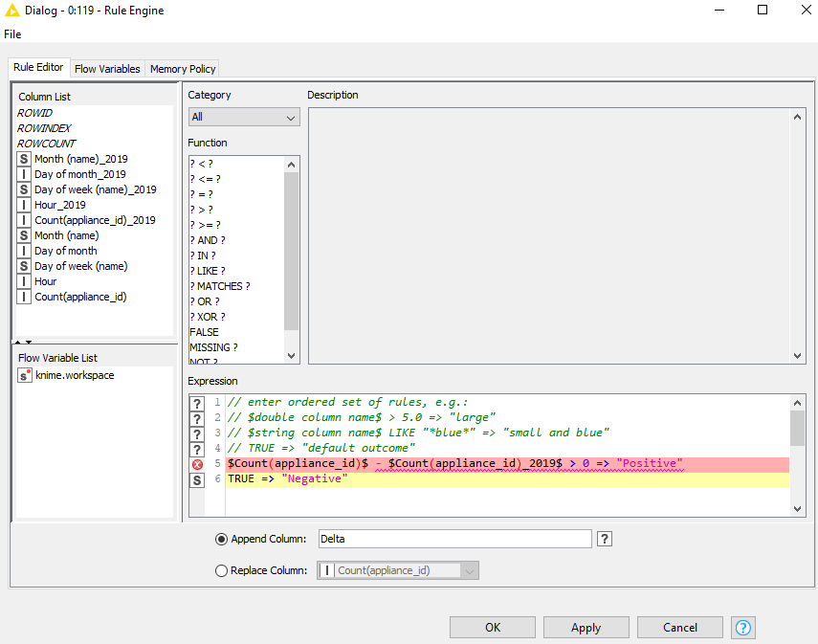Click the question mark beside the Delta field
Screen dimensions: 818x644
coord(605,539)
